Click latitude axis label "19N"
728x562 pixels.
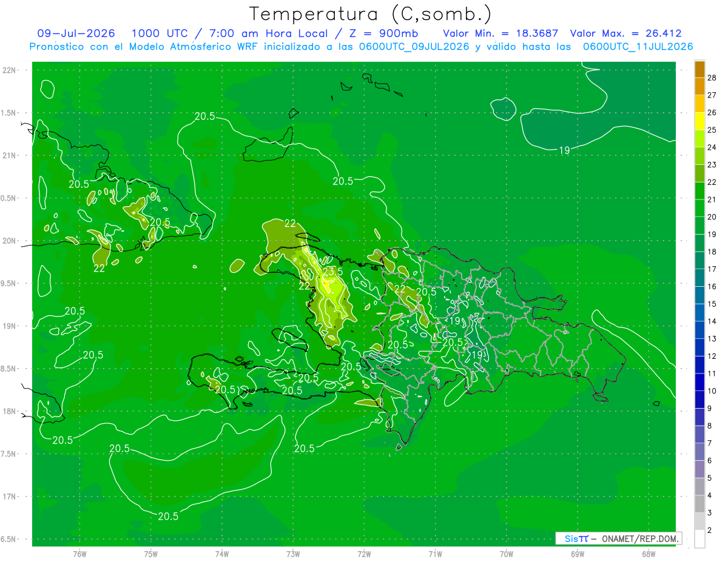[x=8, y=326]
